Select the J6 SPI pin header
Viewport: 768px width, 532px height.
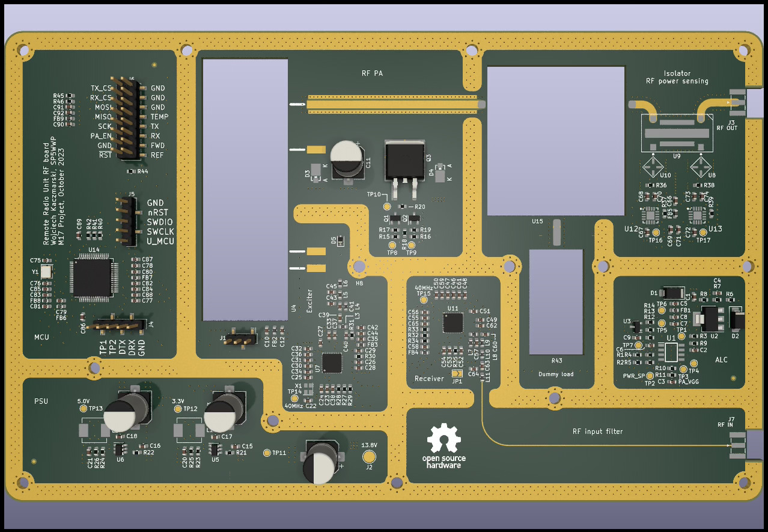coord(127,121)
